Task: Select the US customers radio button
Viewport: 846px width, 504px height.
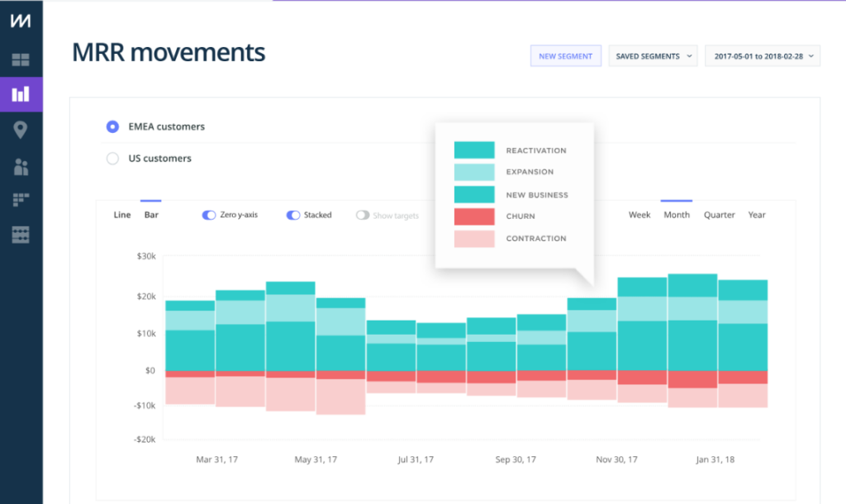Action: click(112, 159)
